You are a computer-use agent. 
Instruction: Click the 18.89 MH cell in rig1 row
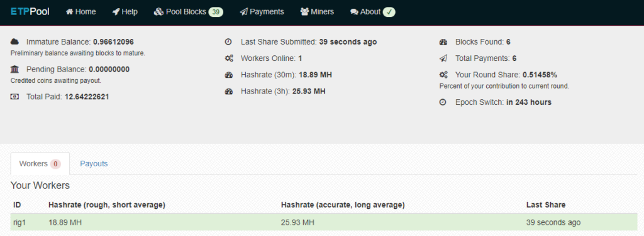(65, 222)
